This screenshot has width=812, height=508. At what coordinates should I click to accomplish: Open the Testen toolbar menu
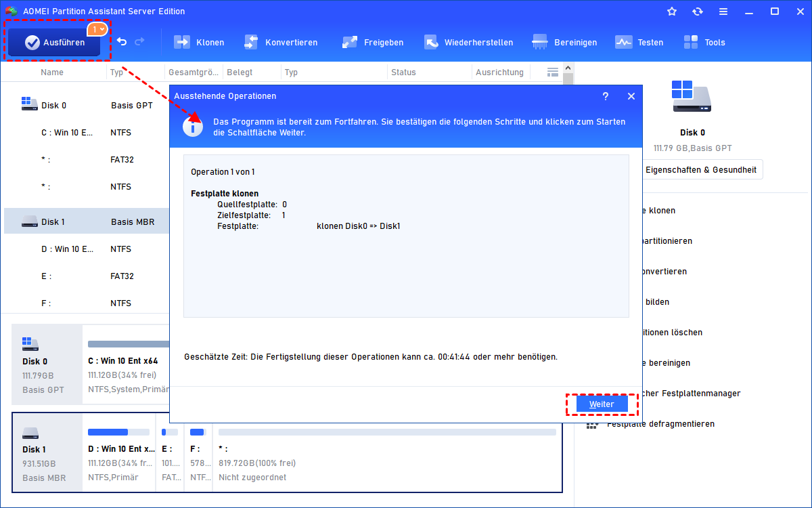[x=639, y=42]
